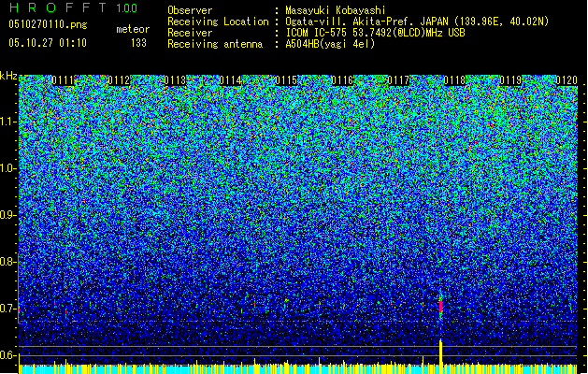588x374 pixels.
Task: Click the 0118 time marker label
Action: pos(454,80)
